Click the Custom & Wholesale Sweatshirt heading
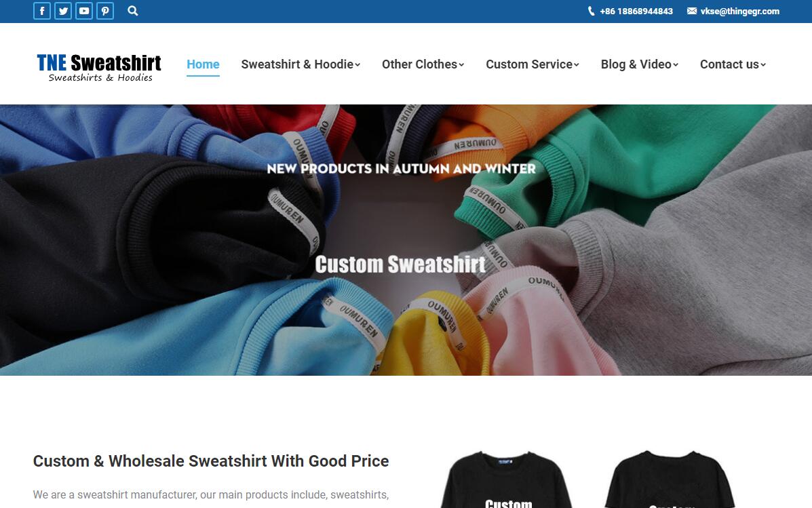This screenshot has width=812, height=508. (211, 461)
